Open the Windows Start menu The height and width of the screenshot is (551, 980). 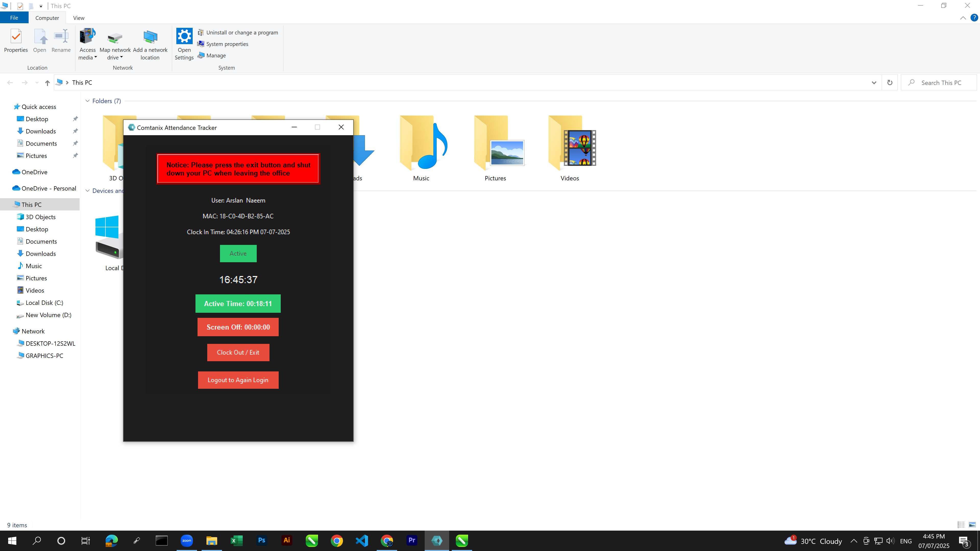[12, 541]
